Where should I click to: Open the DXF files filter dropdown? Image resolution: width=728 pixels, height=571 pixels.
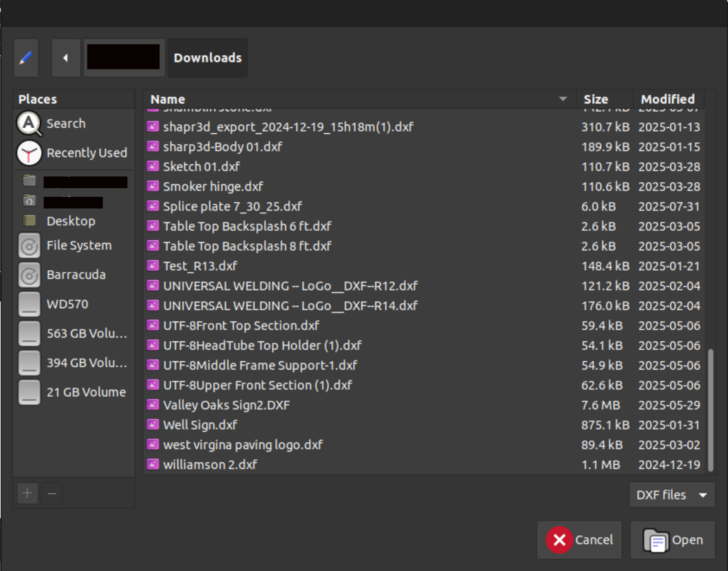(x=672, y=495)
